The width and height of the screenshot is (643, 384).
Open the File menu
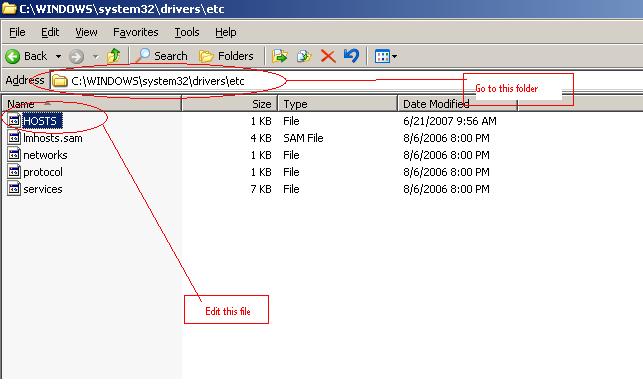pyautogui.click(x=17, y=32)
